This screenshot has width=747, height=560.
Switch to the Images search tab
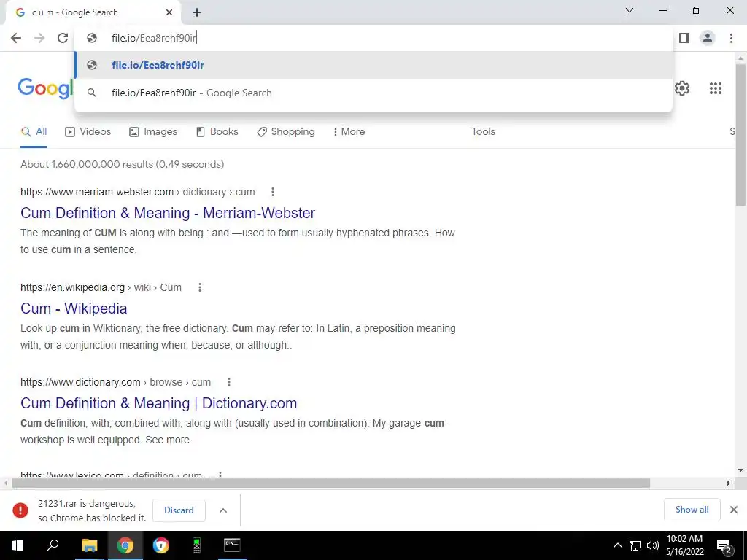(x=153, y=132)
